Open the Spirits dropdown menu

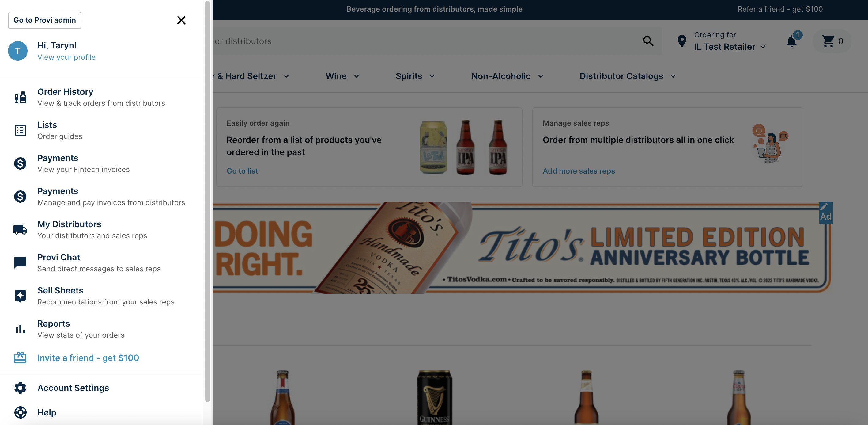coord(414,76)
